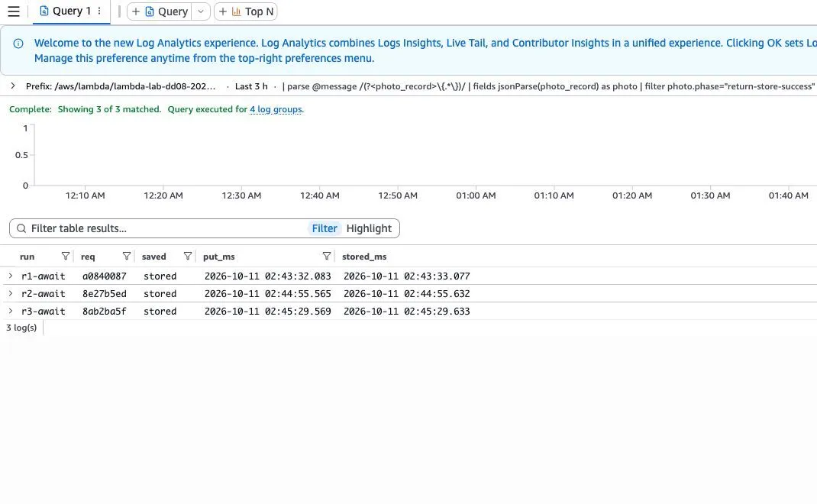Image resolution: width=817 pixels, height=504 pixels.
Task: Sort by the put_ms column header
Action: [x=219, y=257]
